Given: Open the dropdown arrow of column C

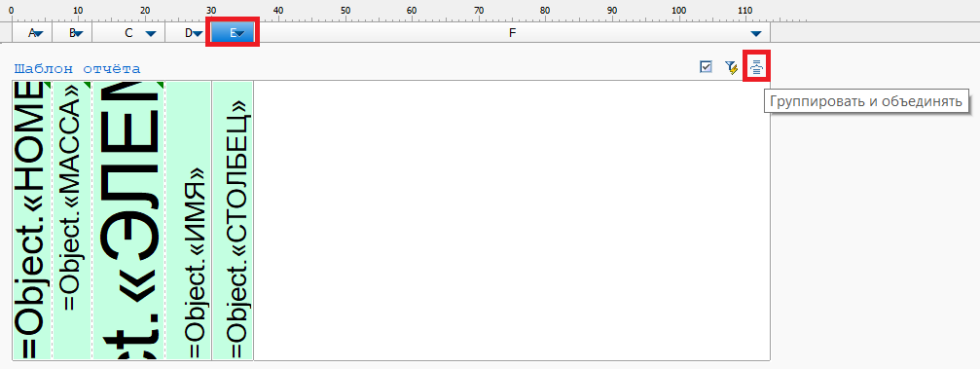Looking at the screenshot, I should [x=151, y=34].
